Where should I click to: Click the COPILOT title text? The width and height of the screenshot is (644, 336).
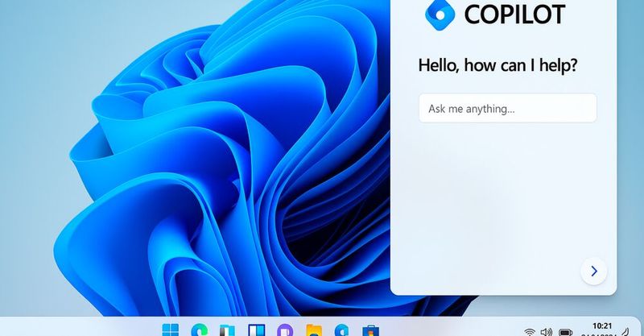point(514,15)
